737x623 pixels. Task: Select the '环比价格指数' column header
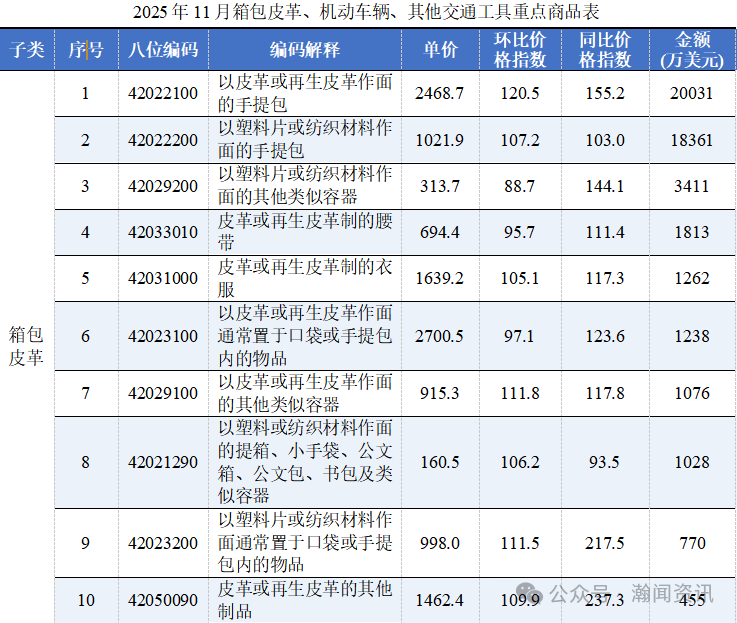pos(520,50)
